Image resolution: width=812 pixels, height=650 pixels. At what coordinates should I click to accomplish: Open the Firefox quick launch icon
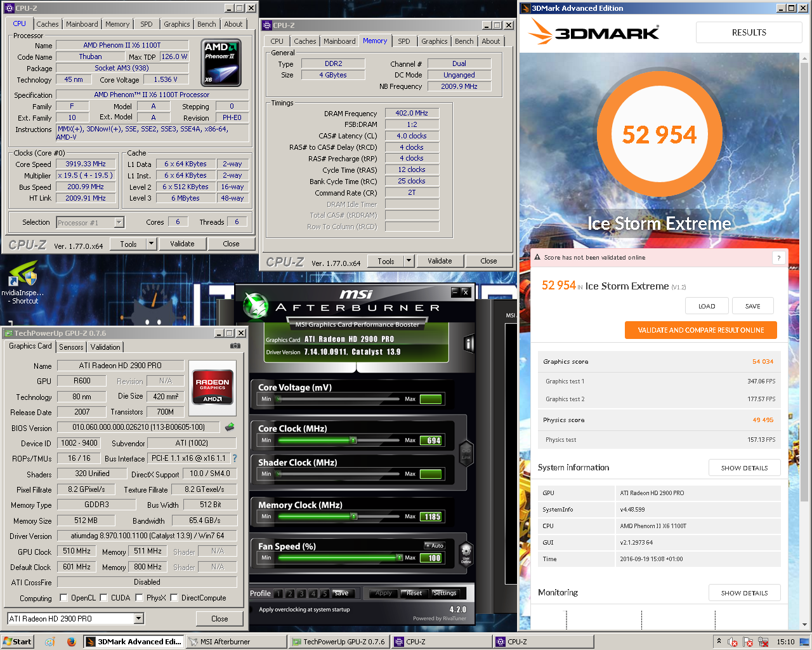71,642
